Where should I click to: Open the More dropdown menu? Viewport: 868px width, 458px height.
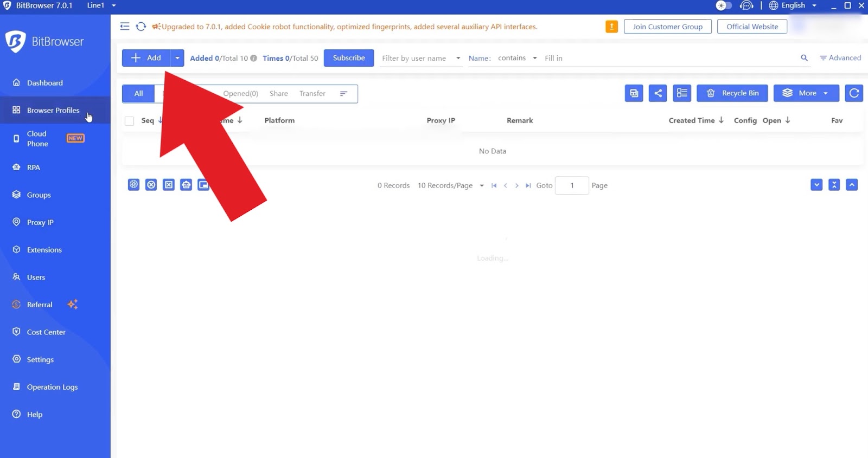(x=806, y=93)
